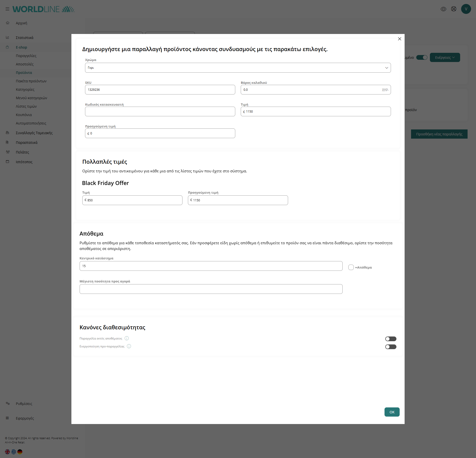Switch language with the German flag
The height and width of the screenshot is (458, 476).
click(20, 452)
